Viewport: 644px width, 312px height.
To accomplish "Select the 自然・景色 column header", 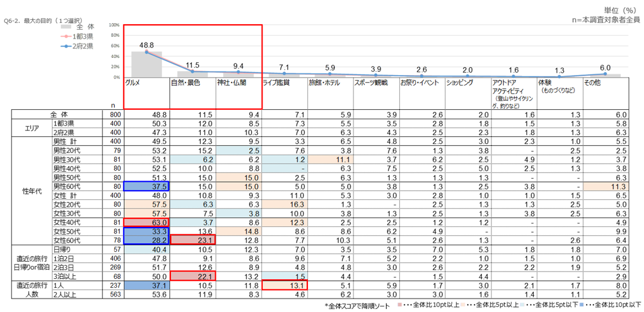I will 185,83.
